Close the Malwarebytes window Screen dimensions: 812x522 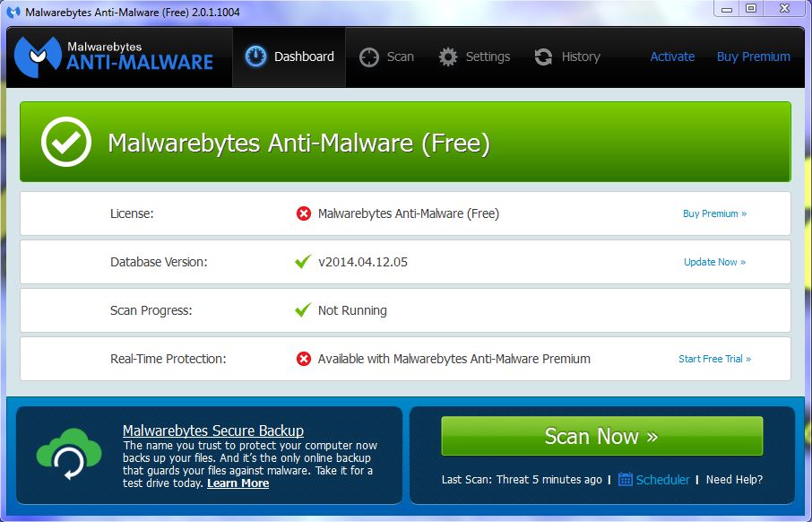click(784, 9)
